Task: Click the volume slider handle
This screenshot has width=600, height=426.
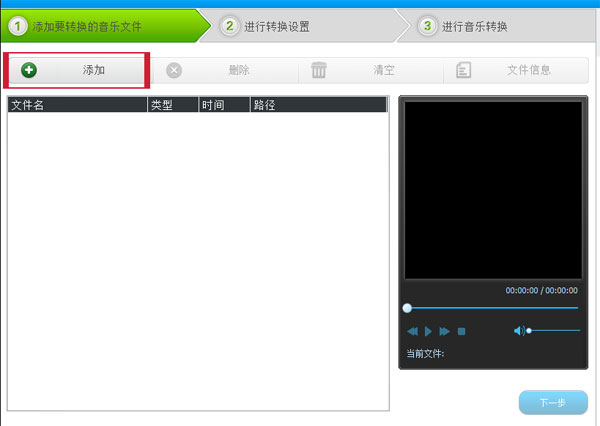Action: [x=529, y=330]
